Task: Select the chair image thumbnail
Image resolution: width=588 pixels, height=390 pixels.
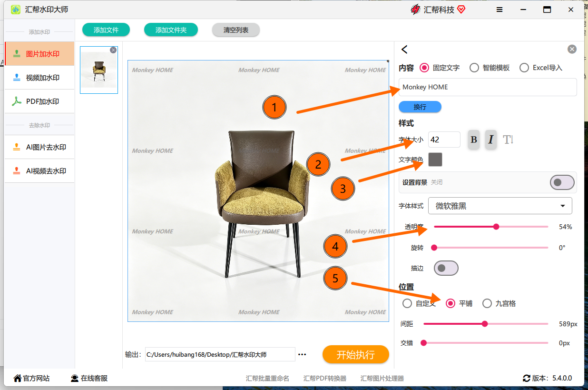Action: click(x=99, y=70)
